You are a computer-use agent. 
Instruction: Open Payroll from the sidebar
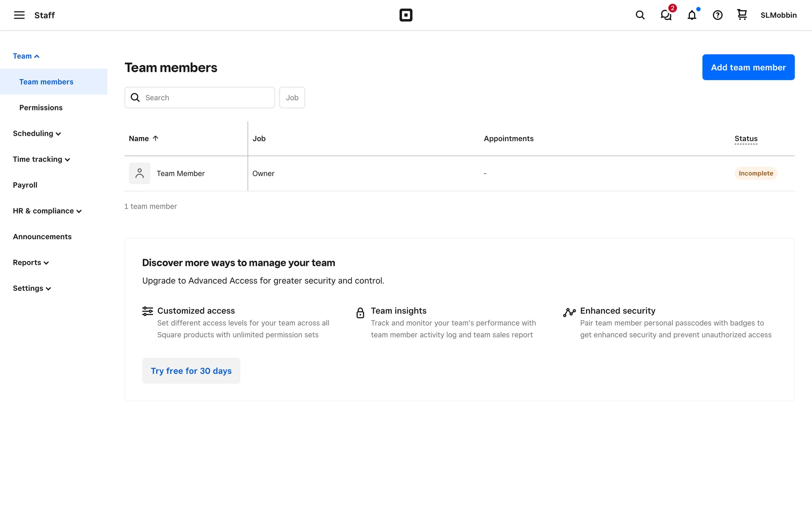click(x=25, y=185)
